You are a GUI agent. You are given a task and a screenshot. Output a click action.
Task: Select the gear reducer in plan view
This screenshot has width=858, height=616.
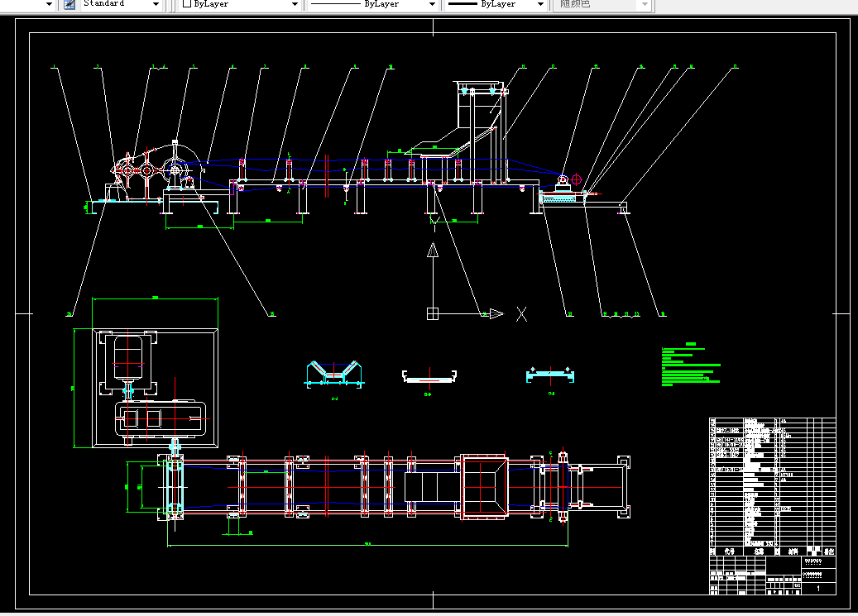click(x=161, y=419)
